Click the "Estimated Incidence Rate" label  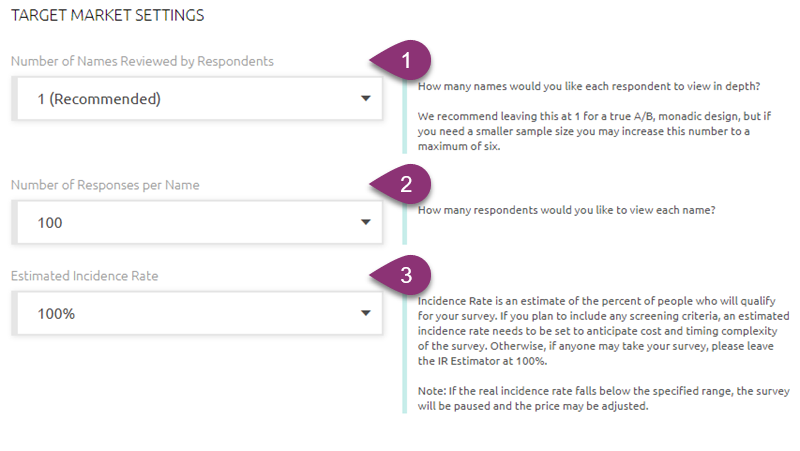point(84,275)
